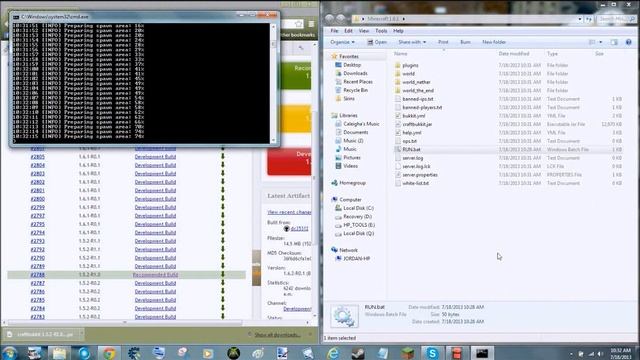Select the bukkit.yml file
Image resolution: width=640 pixels, height=360 pixels.
click(x=413, y=116)
